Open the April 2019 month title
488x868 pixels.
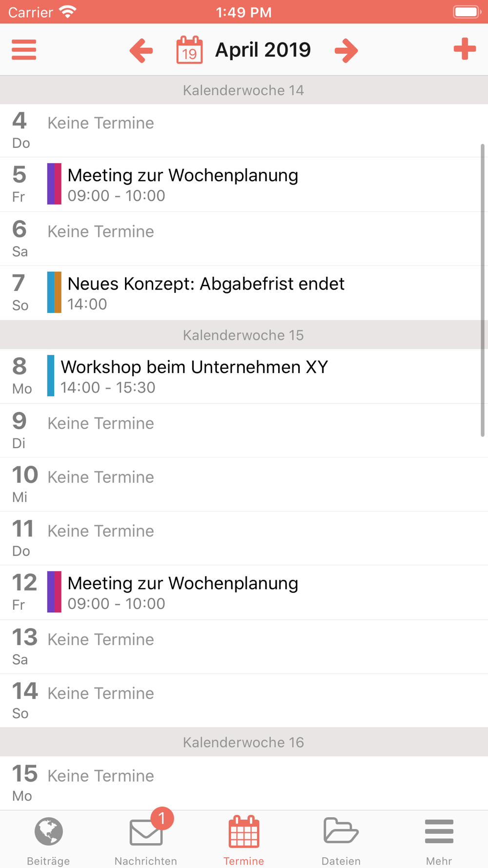263,50
